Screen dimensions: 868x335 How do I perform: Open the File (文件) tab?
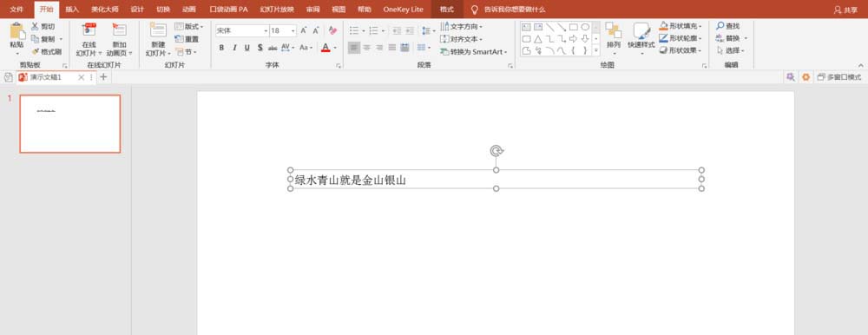tap(16, 10)
